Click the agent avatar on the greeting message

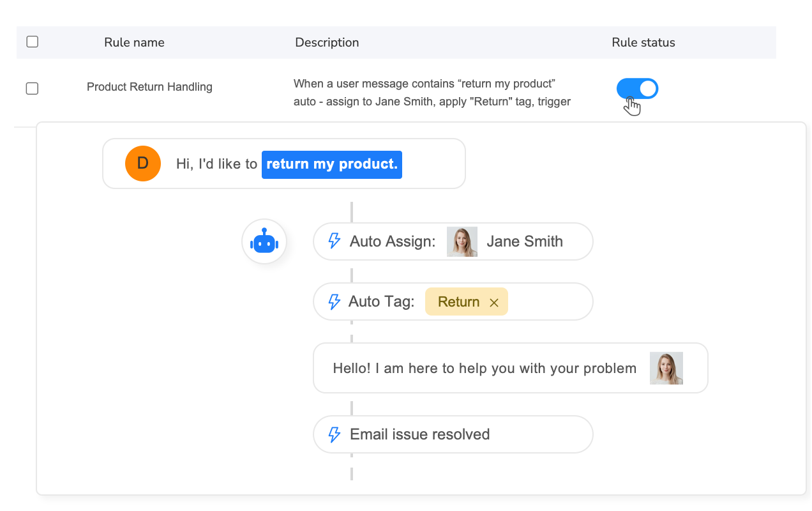click(666, 368)
